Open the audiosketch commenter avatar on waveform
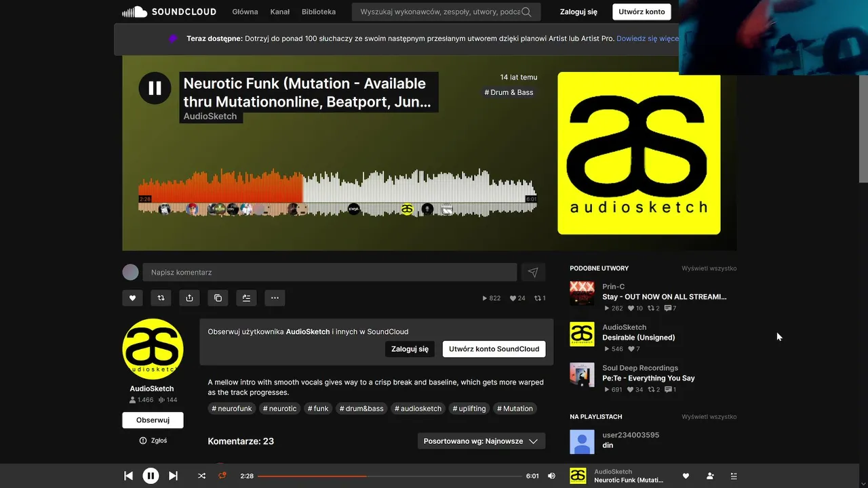The height and width of the screenshot is (488, 868). [407, 209]
